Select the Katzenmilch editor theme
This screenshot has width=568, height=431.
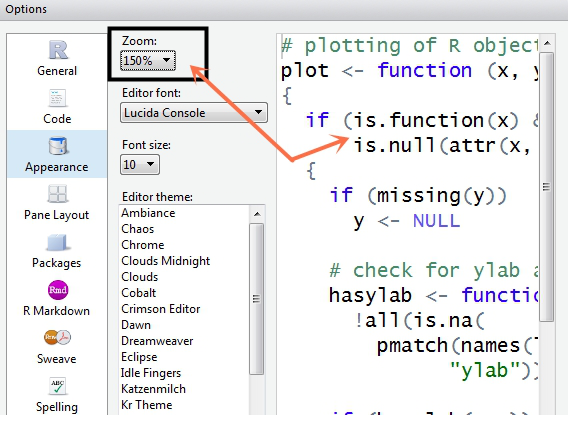[153, 389]
